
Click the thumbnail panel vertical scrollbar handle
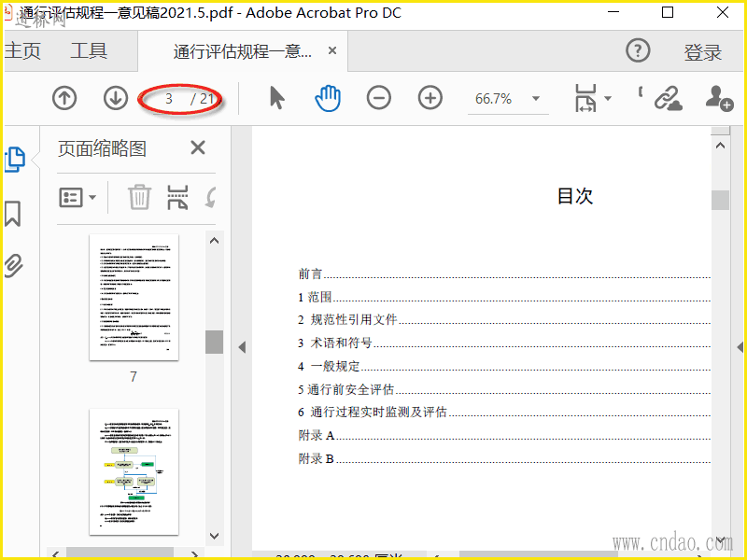[x=215, y=342]
